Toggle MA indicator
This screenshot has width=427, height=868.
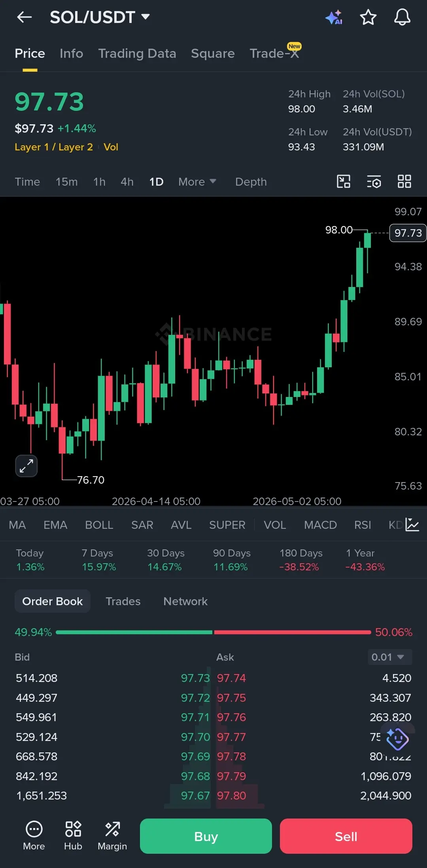17,525
